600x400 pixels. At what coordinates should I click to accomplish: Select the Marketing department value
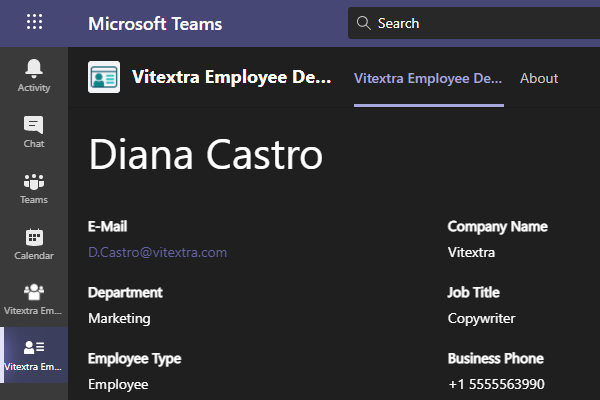119,318
